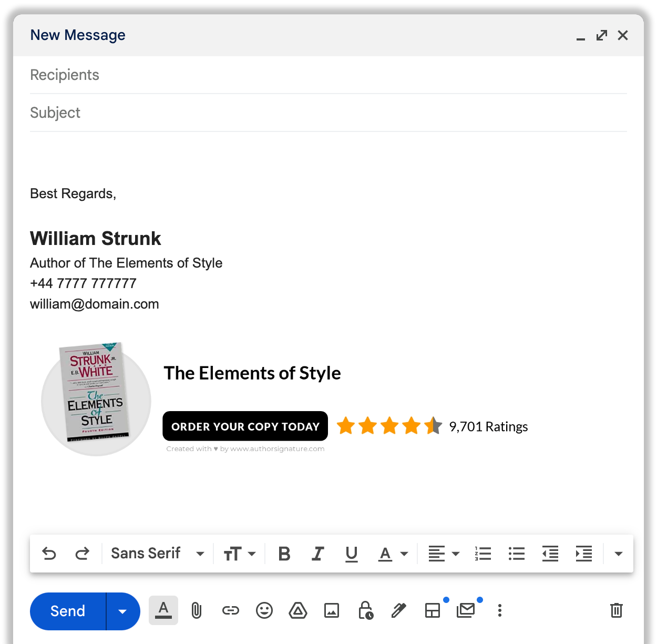This screenshot has width=657, height=644.
Task: Toggle the formatting options bar
Action: (x=163, y=610)
